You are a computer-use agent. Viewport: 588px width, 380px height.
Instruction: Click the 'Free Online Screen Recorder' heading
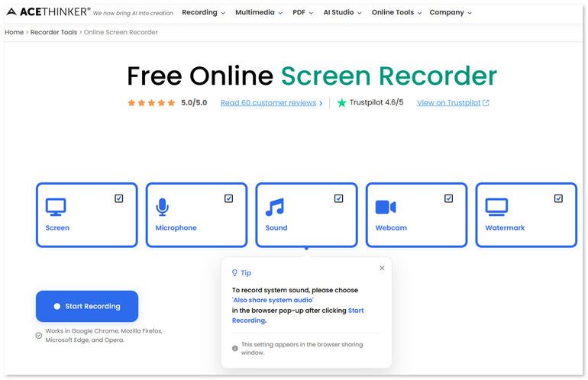pyautogui.click(x=312, y=76)
